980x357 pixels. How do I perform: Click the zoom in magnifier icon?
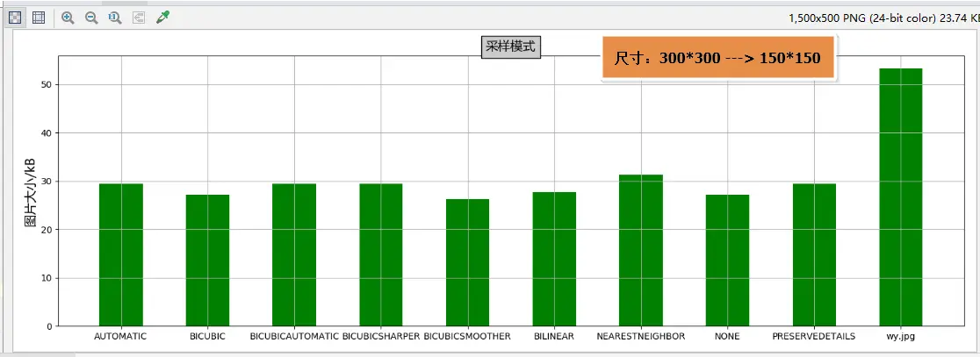[68, 18]
